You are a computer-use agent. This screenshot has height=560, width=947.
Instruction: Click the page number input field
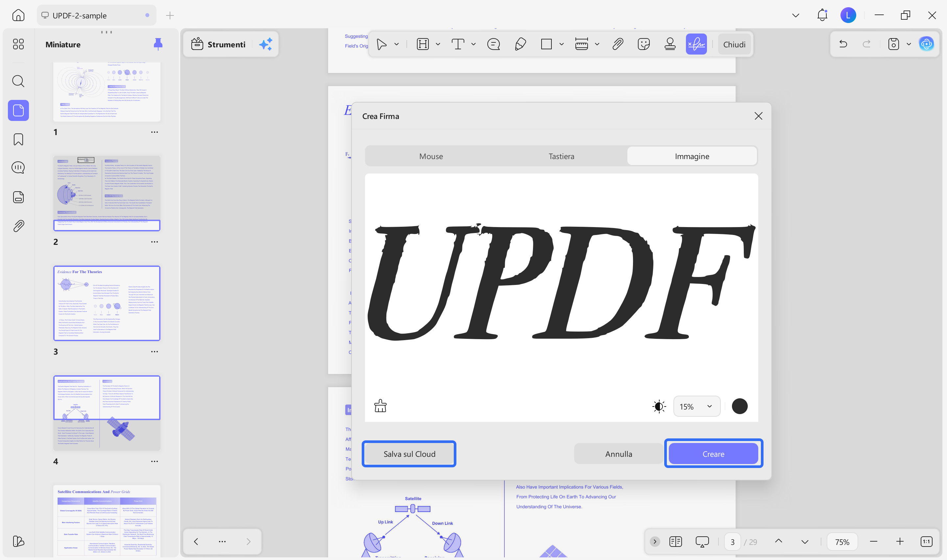(x=733, y=542)
